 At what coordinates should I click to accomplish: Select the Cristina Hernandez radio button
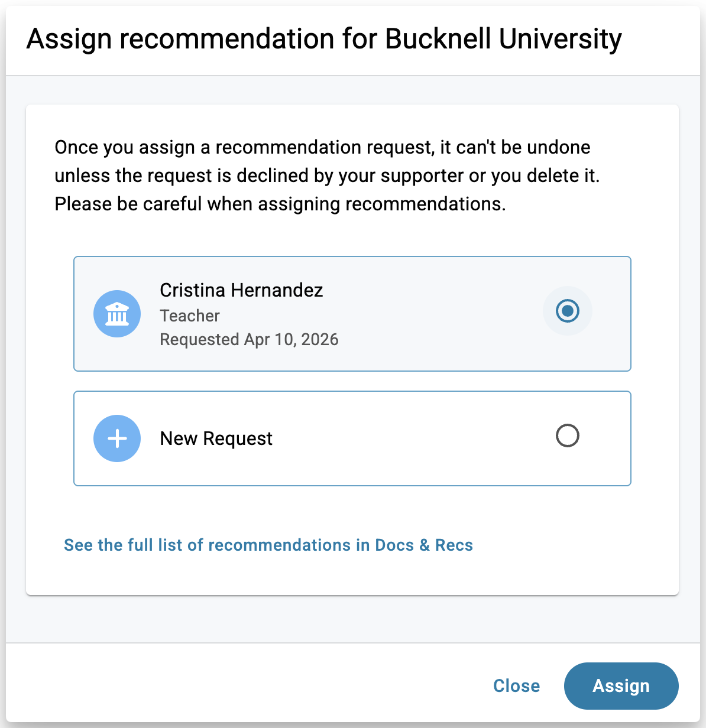(x=568, y=311)
